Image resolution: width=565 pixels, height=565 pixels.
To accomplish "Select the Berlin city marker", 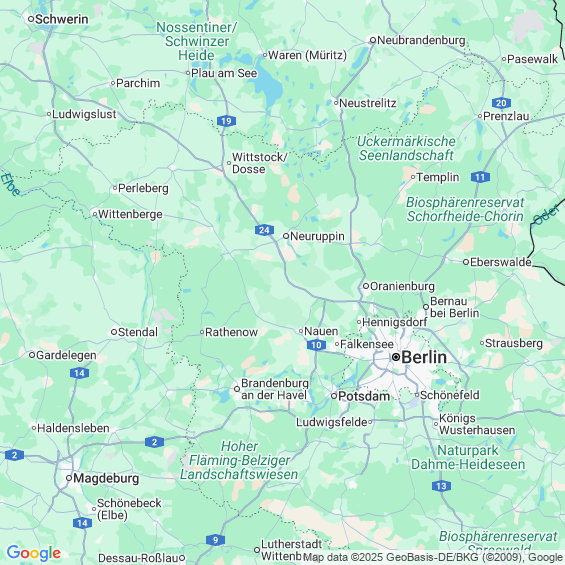I will (396, 357).
